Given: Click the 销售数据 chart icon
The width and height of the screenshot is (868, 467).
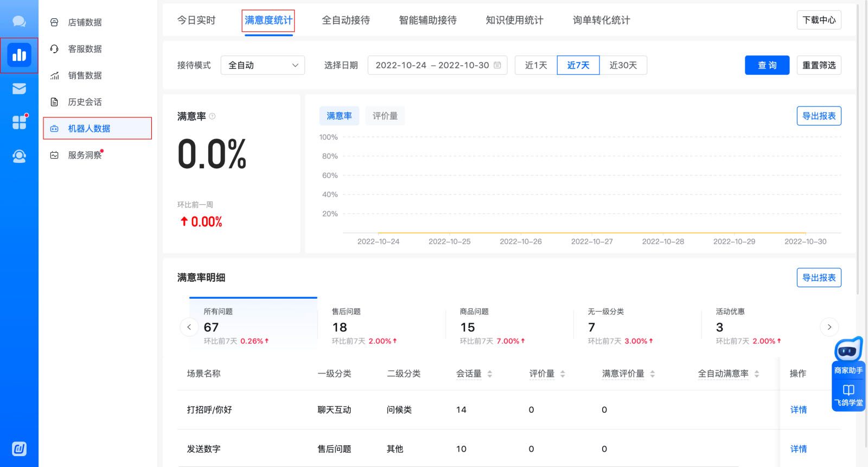Looking at the screenshot, I should [x=54, y=75].
